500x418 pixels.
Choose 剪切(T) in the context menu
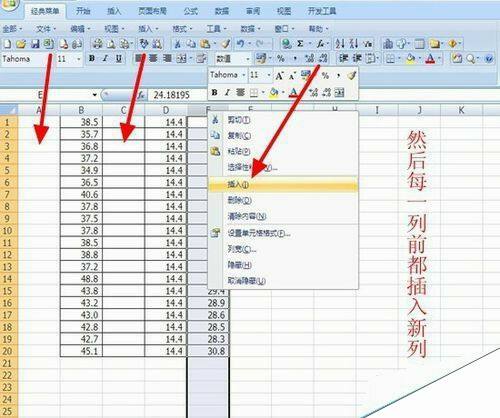tap(283, 120)
